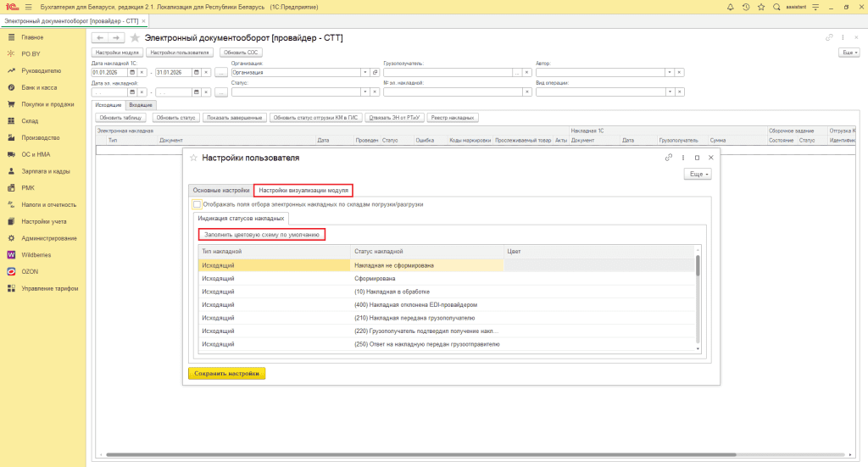Switch to Основные настройки tab

(x=220, y=190)
